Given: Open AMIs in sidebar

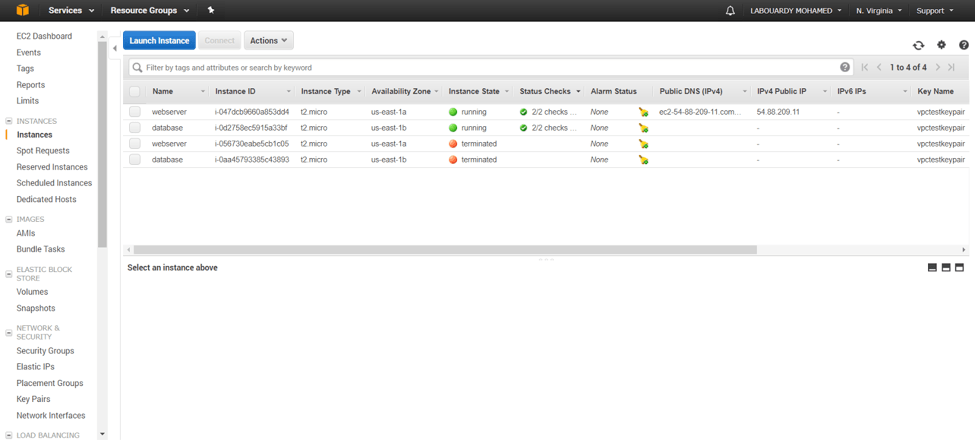Looking at the screenshot, I should (26, 233).
